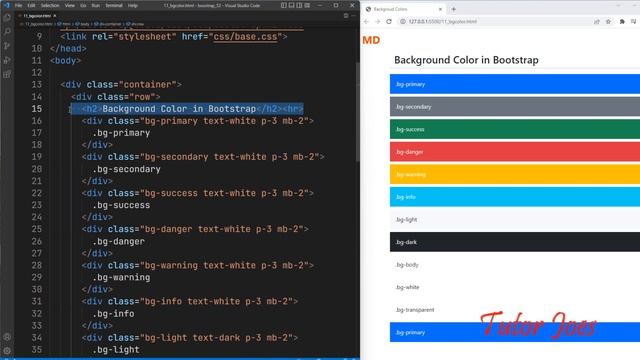Open Customize Layout icon in title bar
Viewport: 640px width, 360px height.
click(x=307, y=5)
